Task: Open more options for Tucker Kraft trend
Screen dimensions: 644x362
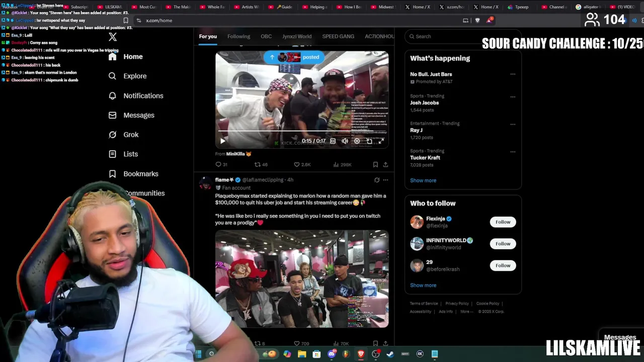Action: 513,151
